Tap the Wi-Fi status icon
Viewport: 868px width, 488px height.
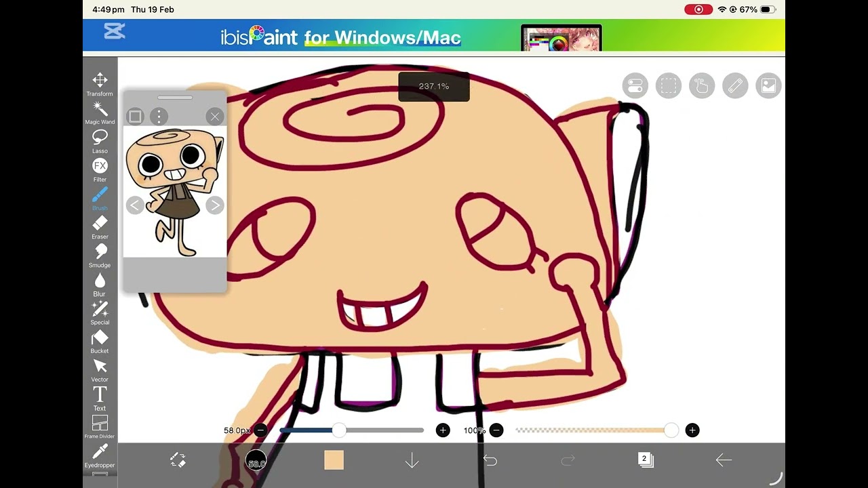point(722,9)
